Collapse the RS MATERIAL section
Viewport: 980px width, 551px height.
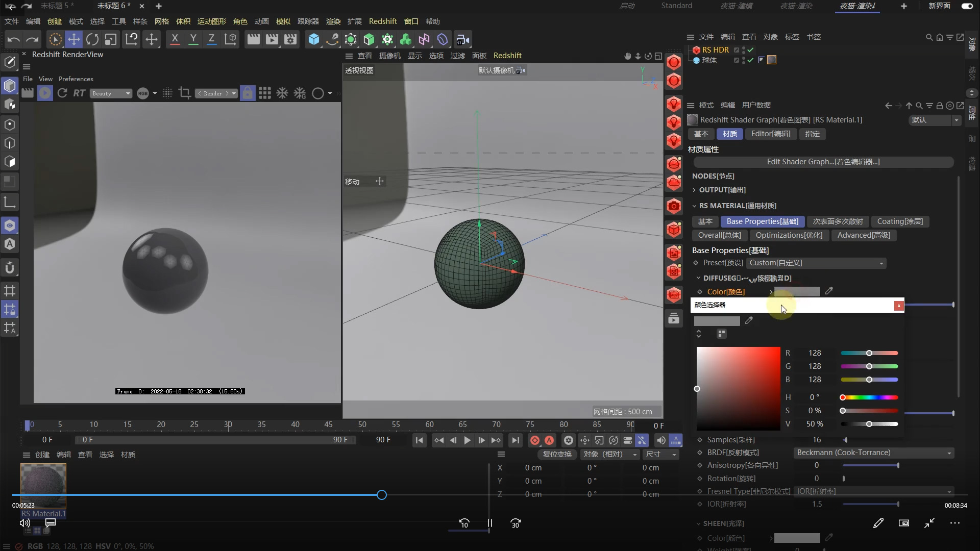point(694,206)
